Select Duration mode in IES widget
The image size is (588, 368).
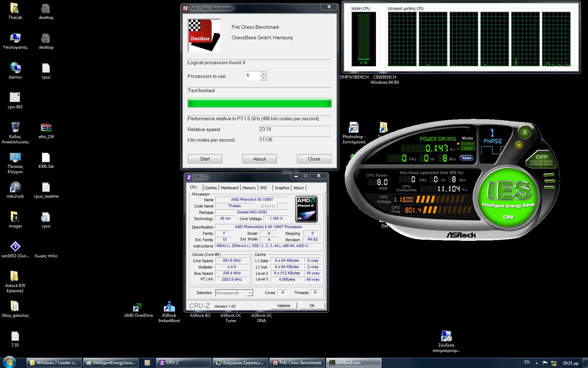(468, 144)
